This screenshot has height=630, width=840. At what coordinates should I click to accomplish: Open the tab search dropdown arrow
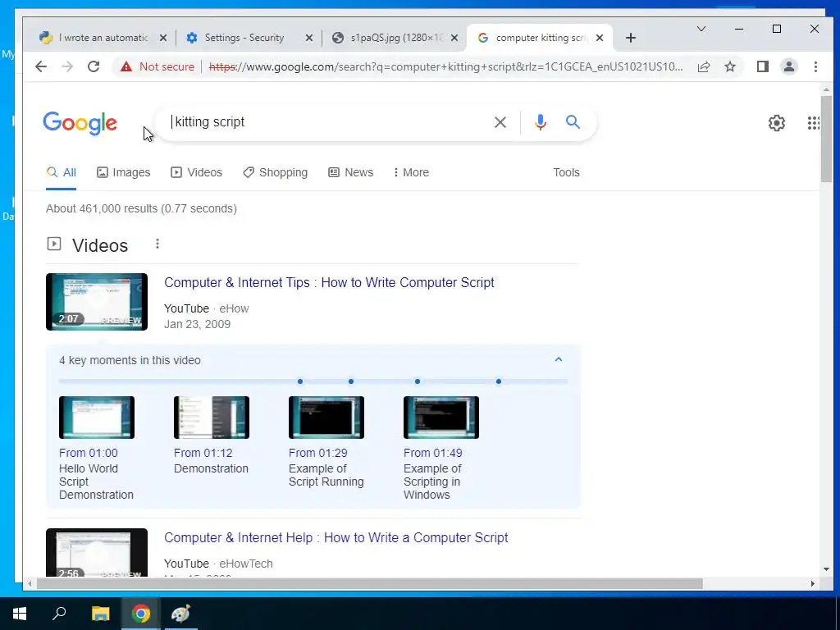tap(701, 29)
